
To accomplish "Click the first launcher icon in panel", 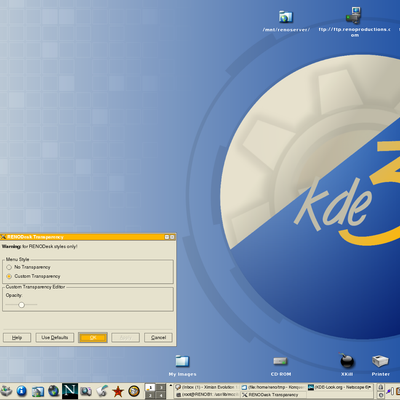I will point(6,391).
